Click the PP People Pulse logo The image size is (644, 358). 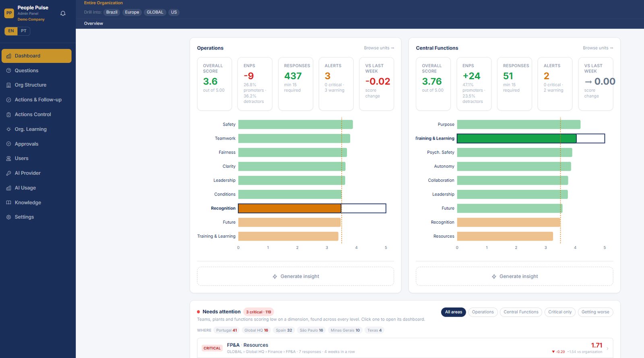(9, 13)
